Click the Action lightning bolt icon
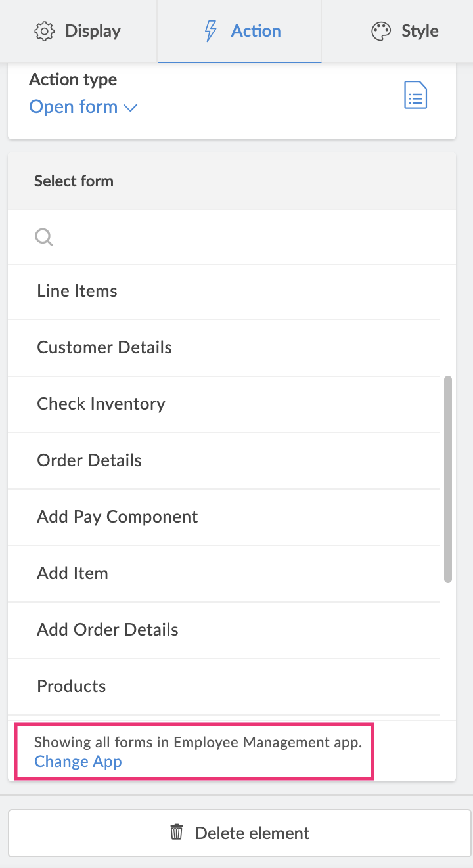 210,31
